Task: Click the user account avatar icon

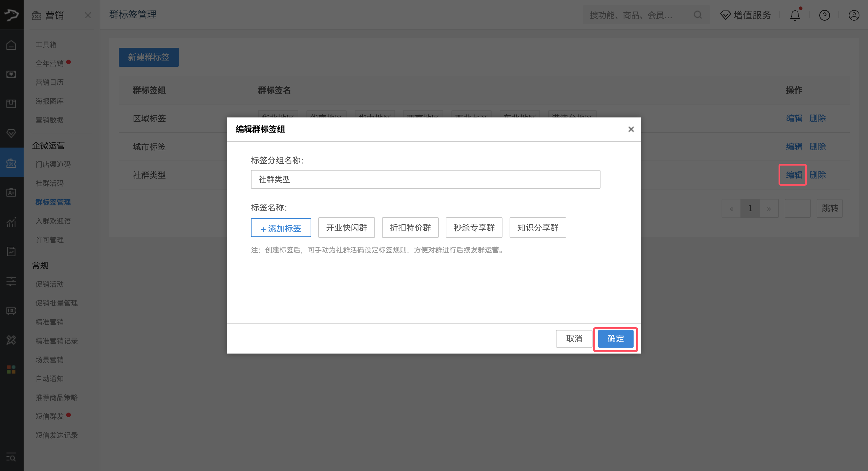Action: click(854, 15)
